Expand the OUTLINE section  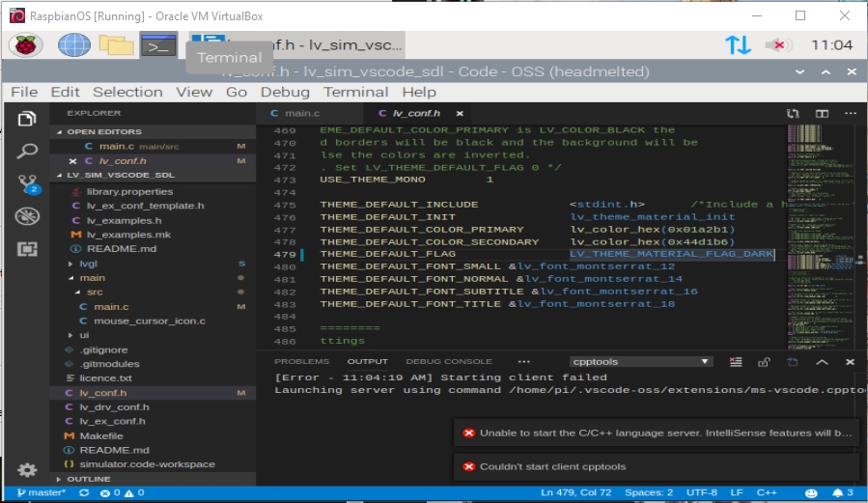pos(89,479)
